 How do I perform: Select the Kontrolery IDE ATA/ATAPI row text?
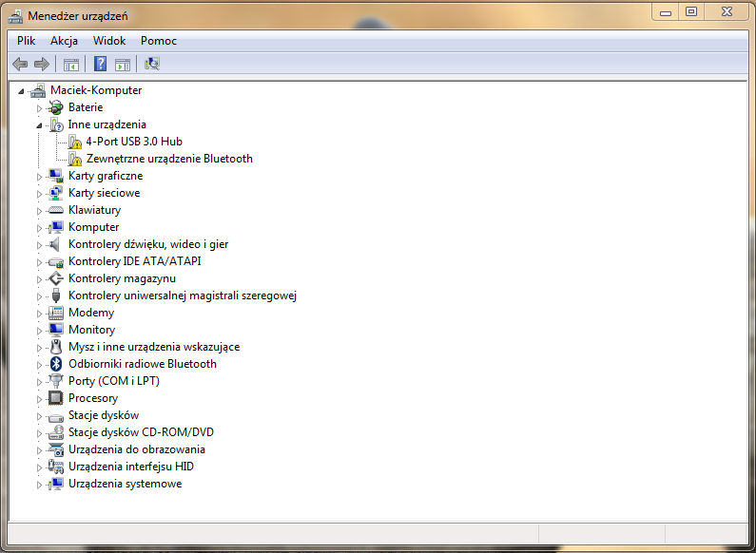point(134,261)
